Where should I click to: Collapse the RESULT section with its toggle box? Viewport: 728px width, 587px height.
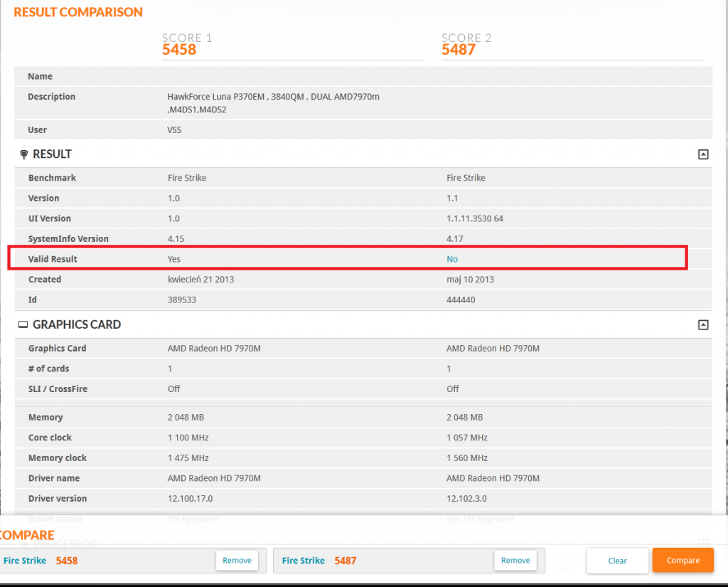703,154
